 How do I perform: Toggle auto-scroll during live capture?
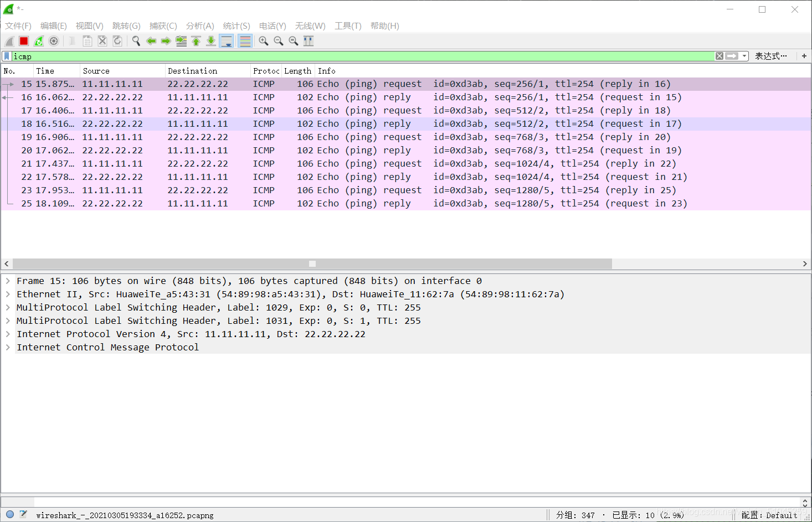coord(227,41)
